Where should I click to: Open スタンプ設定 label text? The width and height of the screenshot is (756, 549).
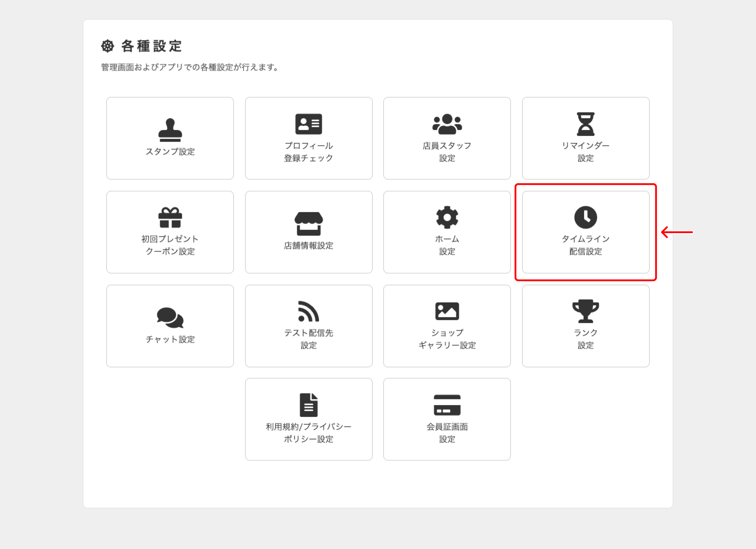pyautogui.click(x=170, y=152)
